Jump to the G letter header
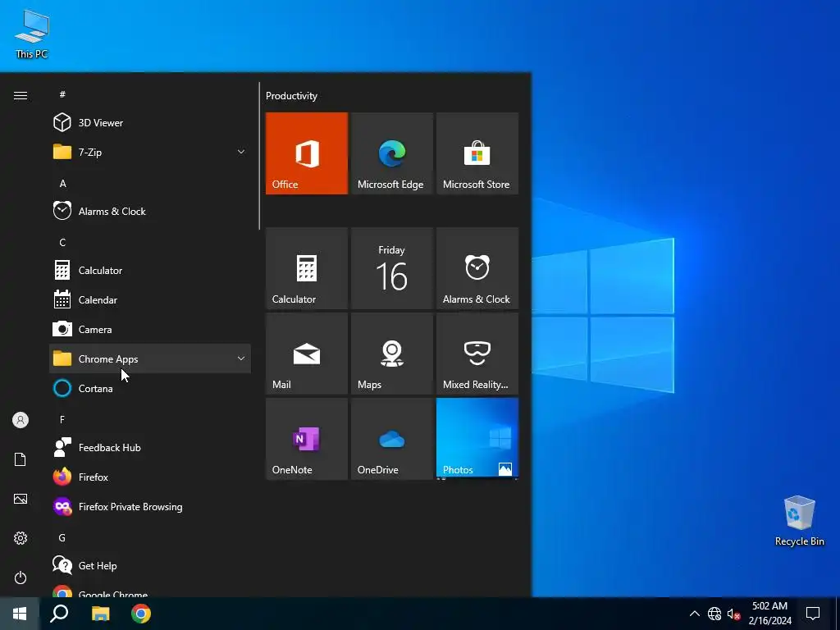This screenshot has height=630, width=840. (62, 538)
